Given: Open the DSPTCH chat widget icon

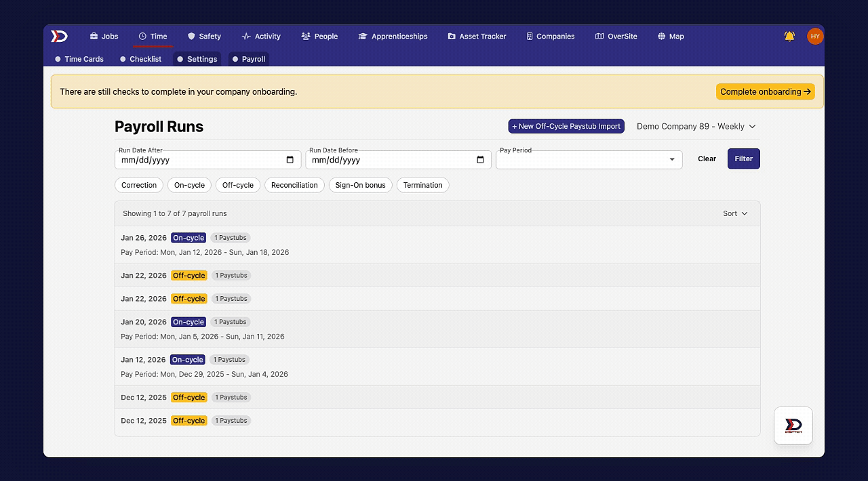Looking at the screenshot, I should pyautogui.click(x=793, y=425).
